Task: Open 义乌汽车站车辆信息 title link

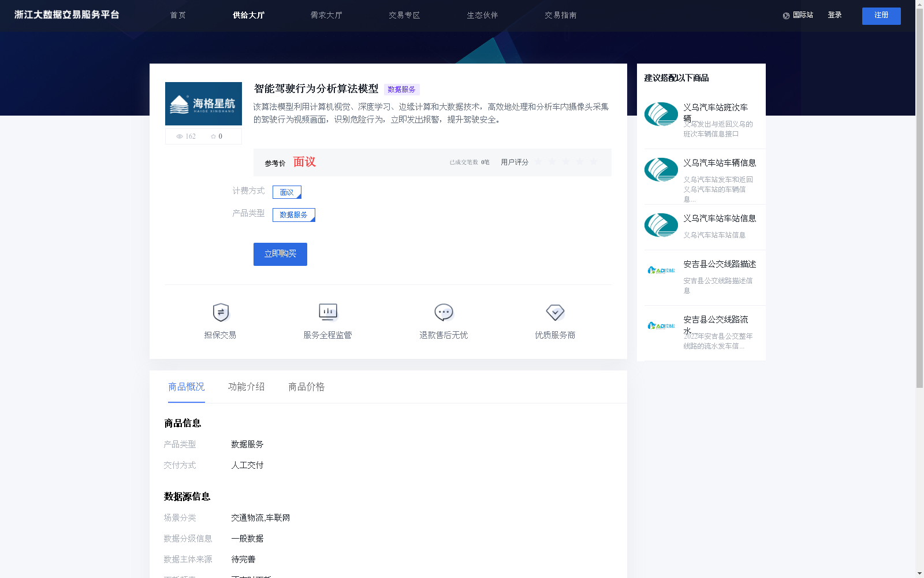Action: pyautogui.click(x=720, y=163)
